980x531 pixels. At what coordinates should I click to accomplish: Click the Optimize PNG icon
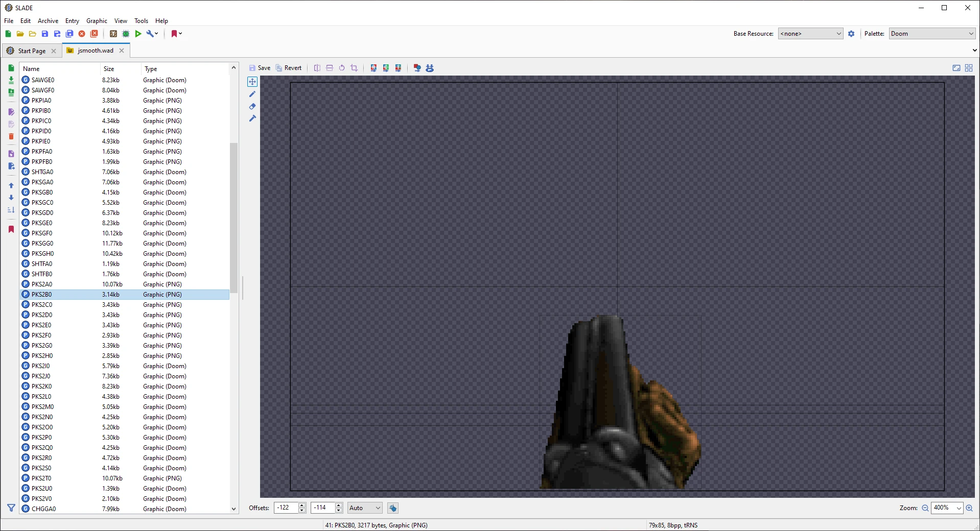pyautogui.click(x=430, y=68)
